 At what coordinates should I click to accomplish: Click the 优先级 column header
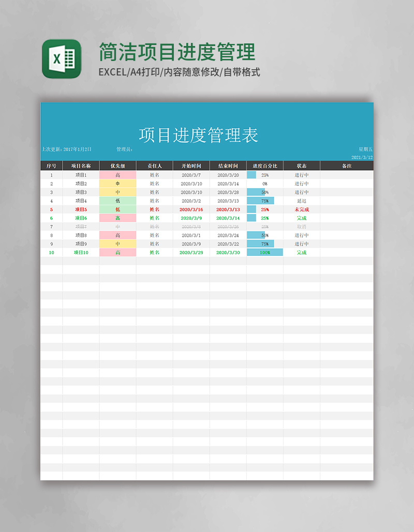point(117,166)
